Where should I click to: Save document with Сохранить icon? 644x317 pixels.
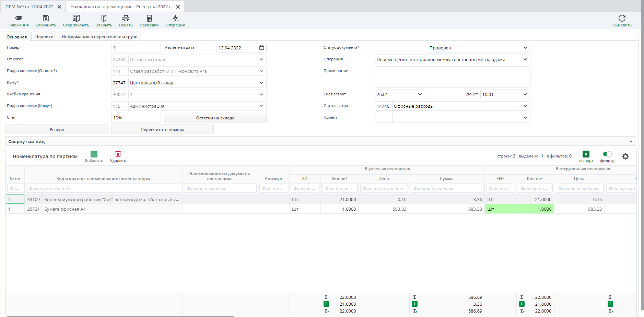click(x=46, y=18)
